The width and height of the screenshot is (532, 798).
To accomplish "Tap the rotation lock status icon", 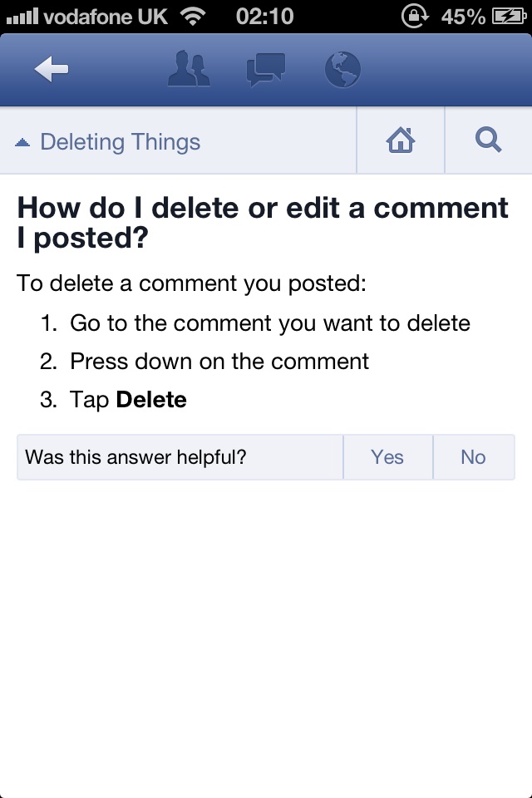I will click(x=416, y=16).
